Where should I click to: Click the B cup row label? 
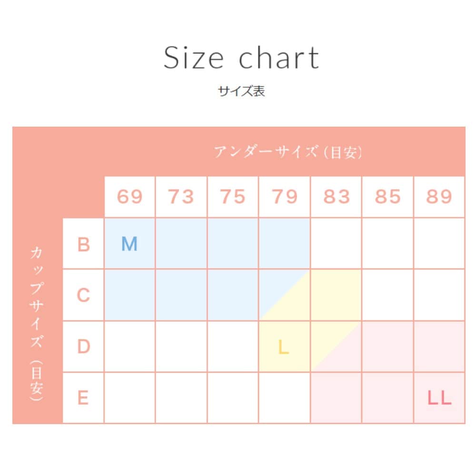click(83, 244)
